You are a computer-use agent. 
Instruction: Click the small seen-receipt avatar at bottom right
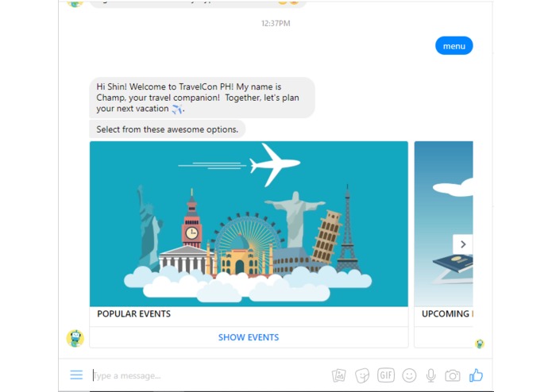click(x=480, y=344)
